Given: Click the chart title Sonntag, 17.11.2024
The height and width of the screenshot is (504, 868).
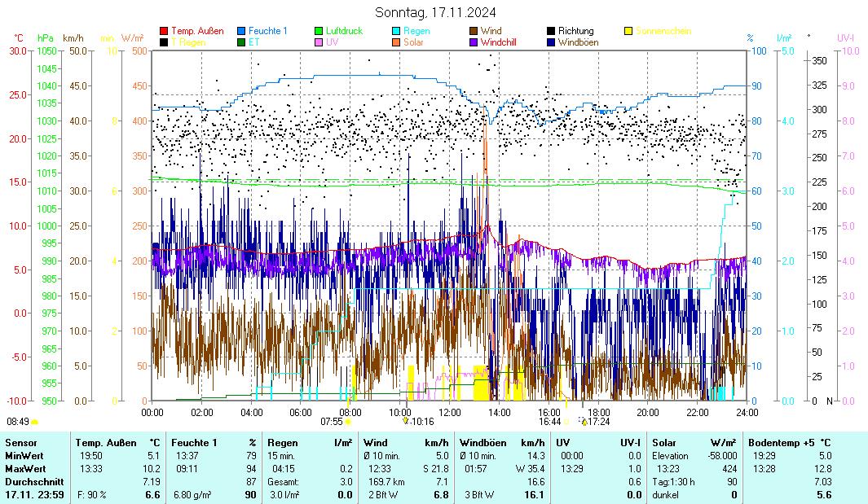Looking at the screenshot, I should 434,12.
